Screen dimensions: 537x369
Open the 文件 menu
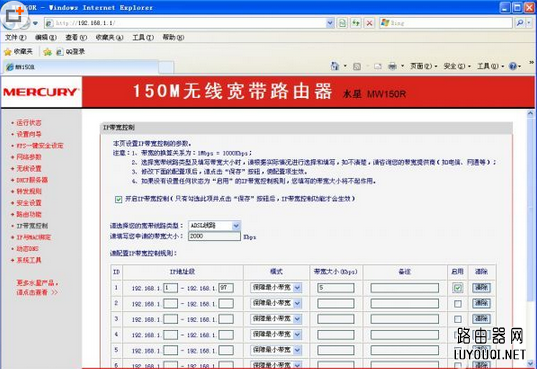[x=15, y=37]
